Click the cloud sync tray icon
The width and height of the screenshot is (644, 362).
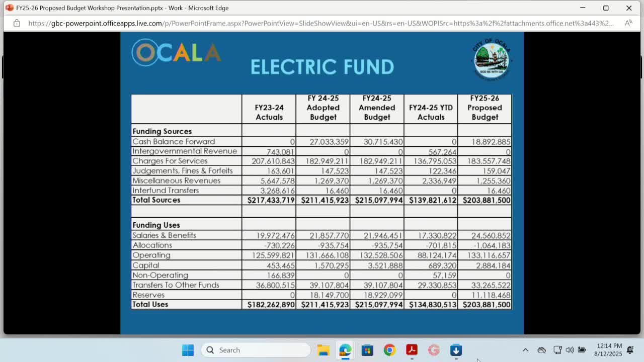(541, 350)
